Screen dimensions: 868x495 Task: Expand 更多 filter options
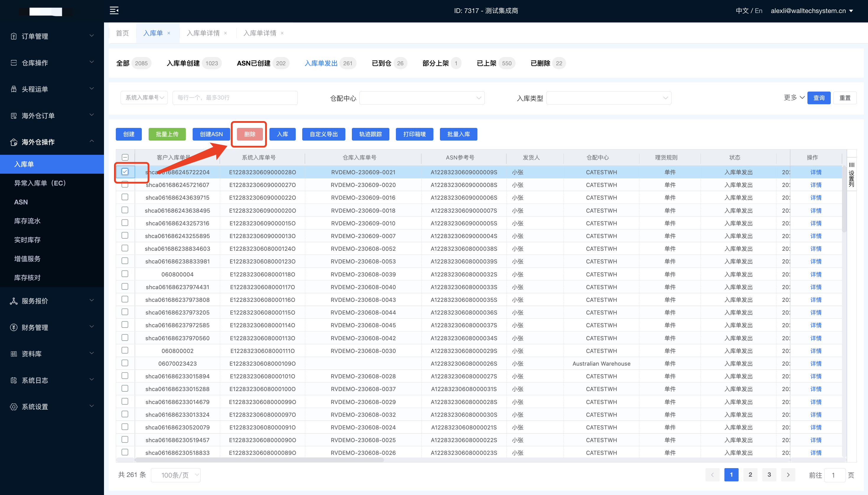tap(794, 97)
